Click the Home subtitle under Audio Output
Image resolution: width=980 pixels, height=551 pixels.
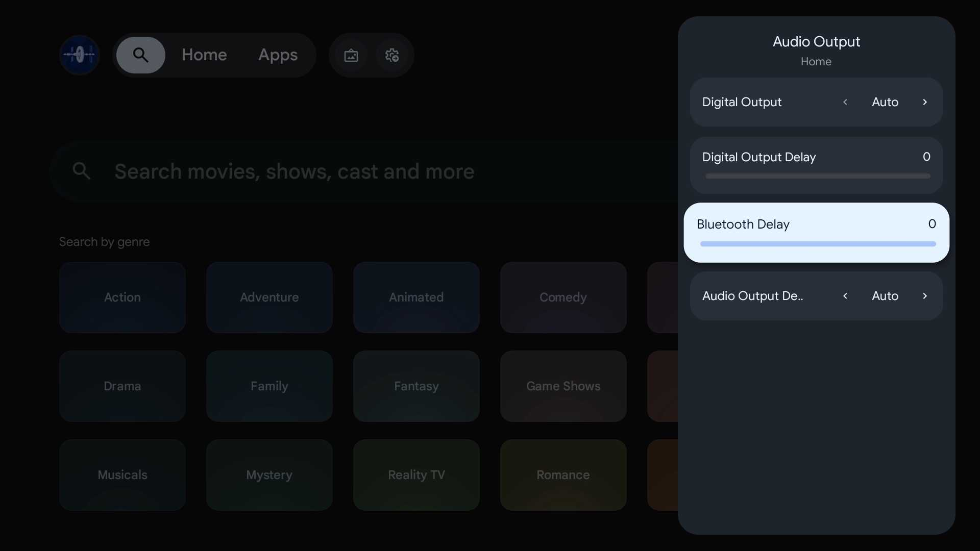[816, 62]
